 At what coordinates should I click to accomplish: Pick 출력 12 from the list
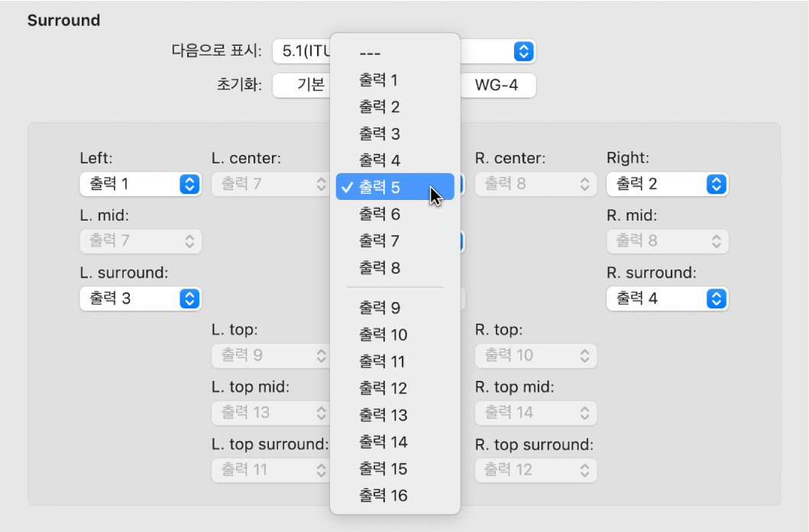(x=383, y=389)
